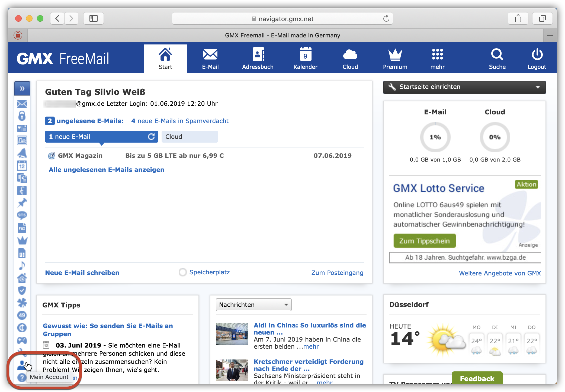Image resolution: width=565 pixels, height=392 pixels.
Task: Click the E-Mail 1% storage gauge
Action: [x=435, y=137]
